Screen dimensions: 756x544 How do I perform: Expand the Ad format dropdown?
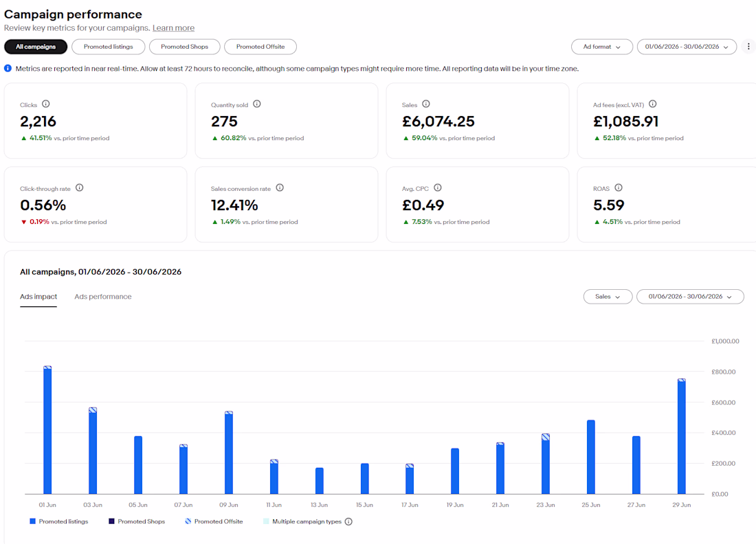[602, 47]
